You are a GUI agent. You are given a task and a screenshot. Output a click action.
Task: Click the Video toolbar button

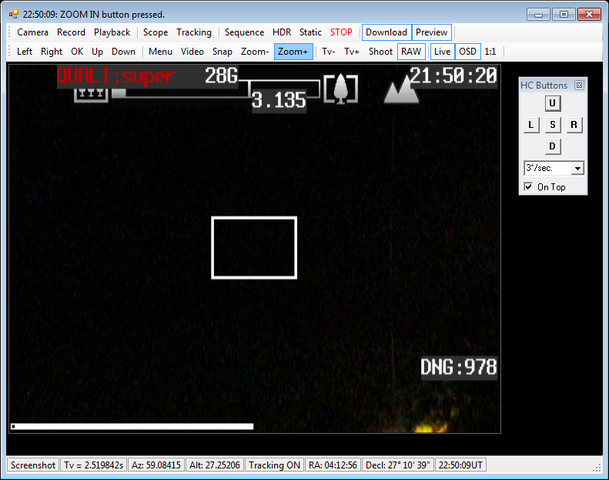(x=192, y=52)
